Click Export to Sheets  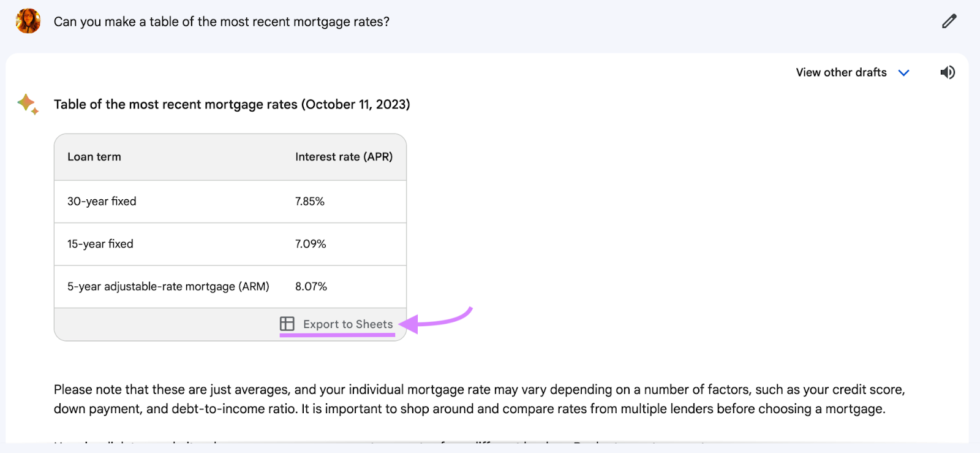[x=347, y=324]
